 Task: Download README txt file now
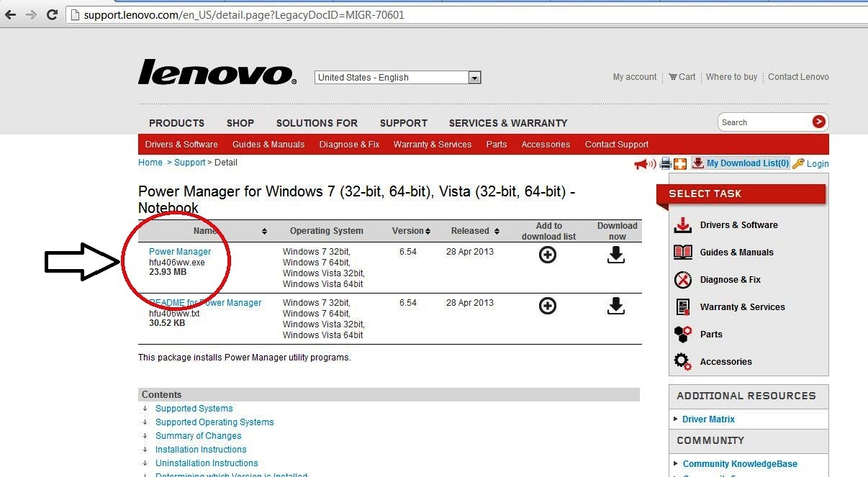tap(616, 306)
